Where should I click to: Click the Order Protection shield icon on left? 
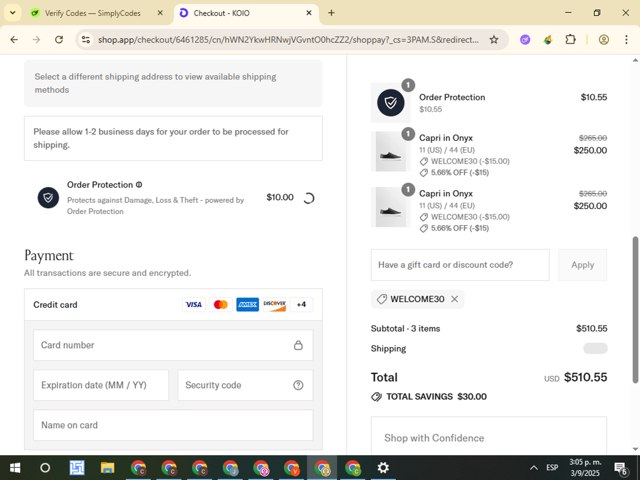(48, 198)
